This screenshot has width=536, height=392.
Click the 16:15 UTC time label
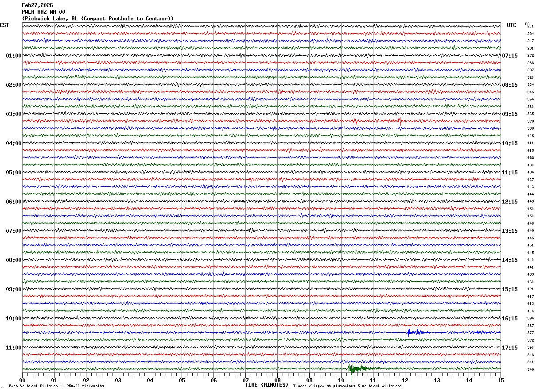coord(510,319)
